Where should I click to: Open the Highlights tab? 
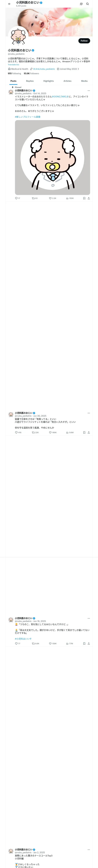48,81
